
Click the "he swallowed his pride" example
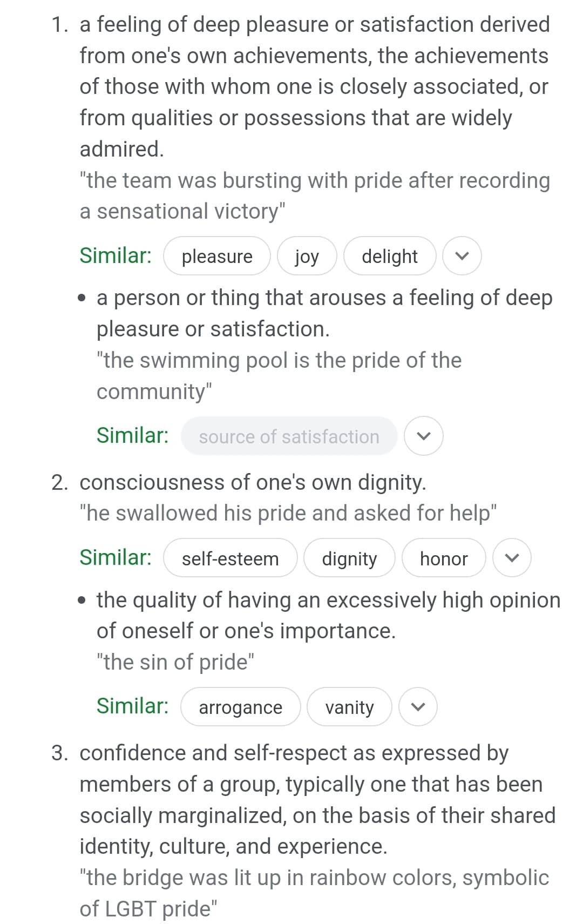pos(288,513)
